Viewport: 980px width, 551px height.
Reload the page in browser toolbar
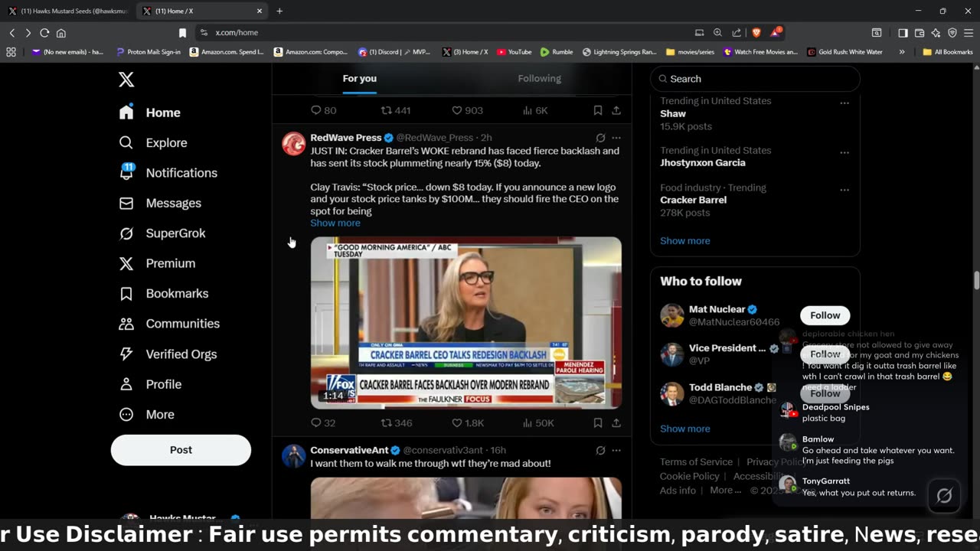(x=44, y=32)
